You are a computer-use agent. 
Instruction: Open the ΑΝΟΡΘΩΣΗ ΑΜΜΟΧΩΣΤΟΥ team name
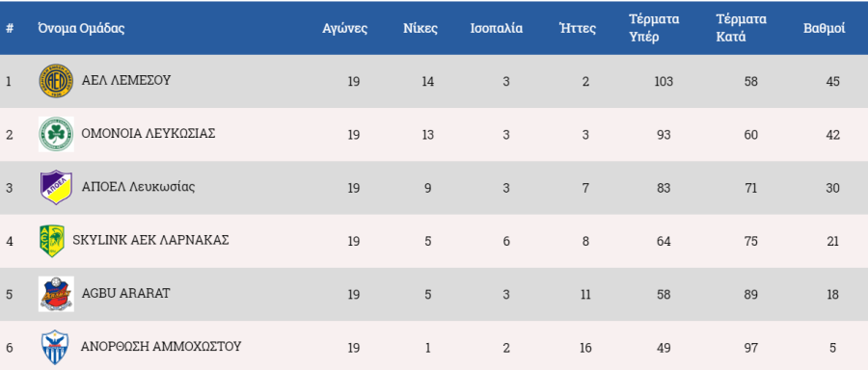tap(161, 347)
